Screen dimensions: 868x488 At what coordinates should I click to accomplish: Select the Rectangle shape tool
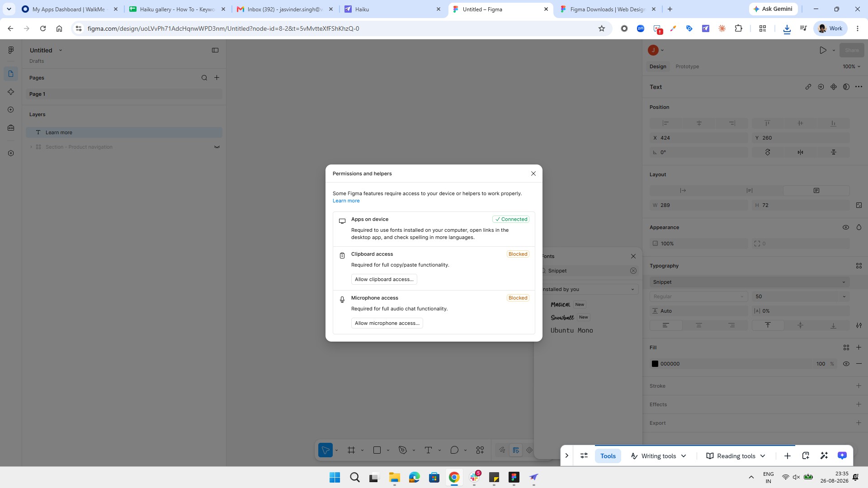point(377,450)
